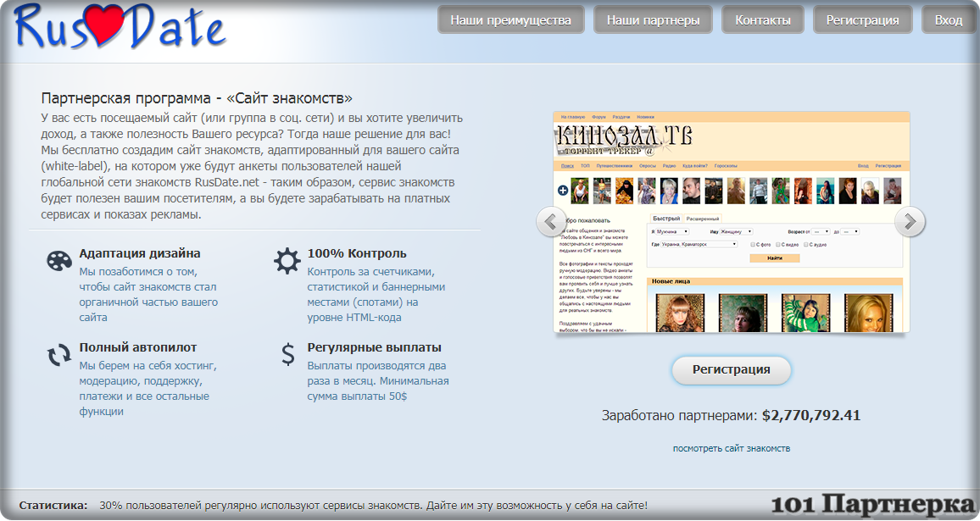Click the RusDate heart logo
980x521 pixels.
pos(120,27)
